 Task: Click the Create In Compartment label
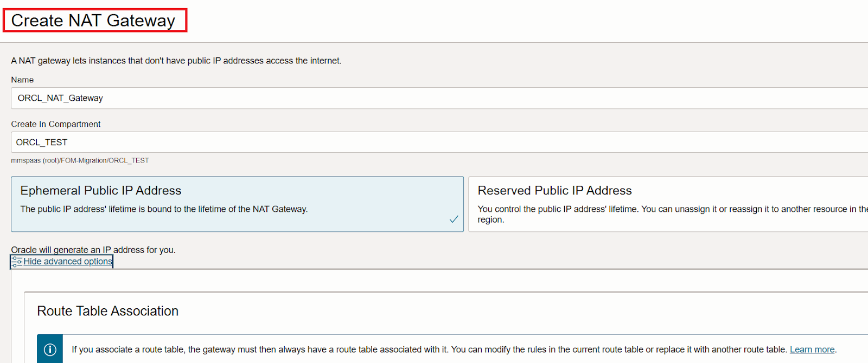(56, 124)
